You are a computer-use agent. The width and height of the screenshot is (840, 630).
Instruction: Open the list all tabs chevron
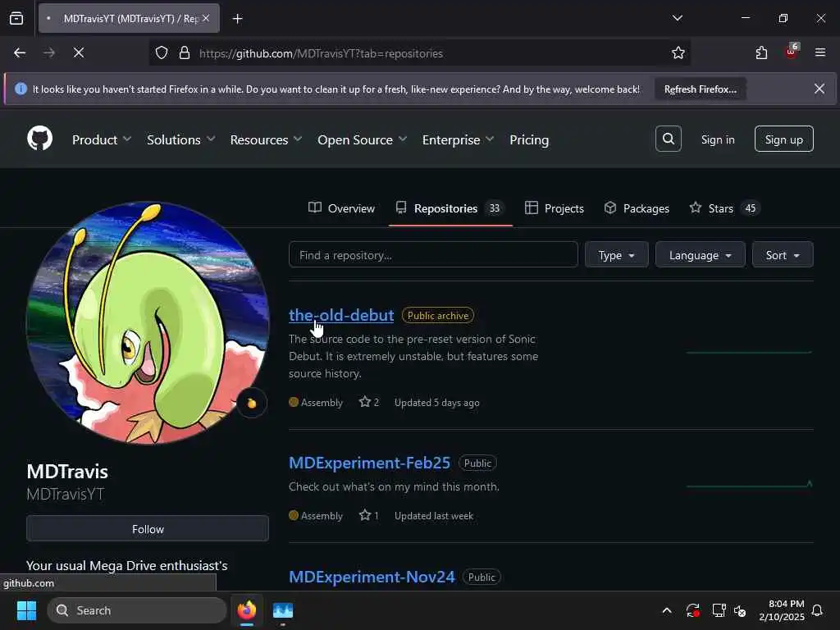click(x=677, y=18)
